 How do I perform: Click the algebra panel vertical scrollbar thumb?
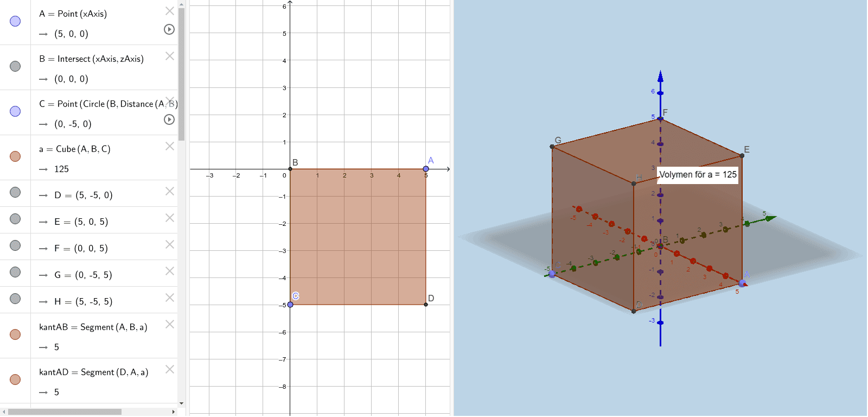pos(181,74)
